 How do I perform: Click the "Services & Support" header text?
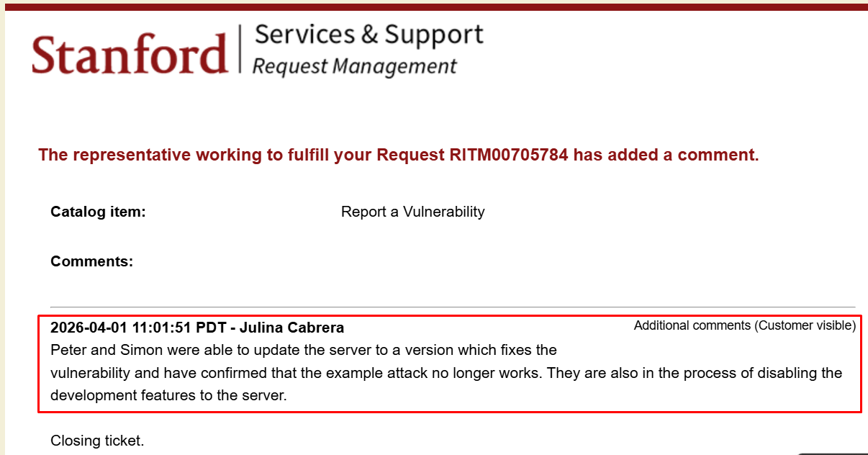click(x=369, y=35)
